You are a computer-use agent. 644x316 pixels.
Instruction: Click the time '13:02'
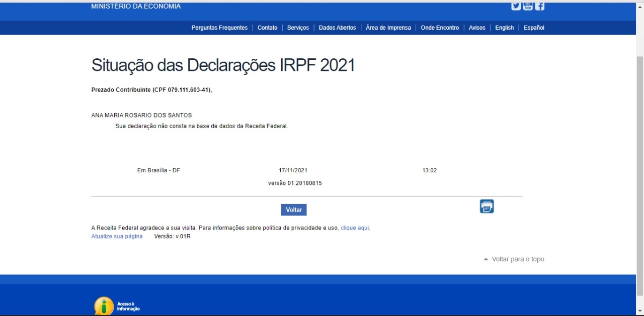[430, 171]
